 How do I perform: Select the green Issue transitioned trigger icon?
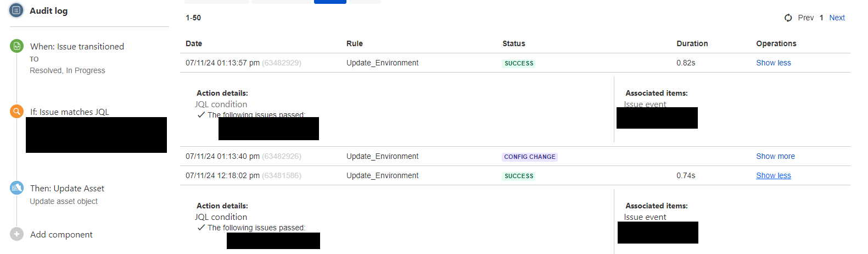pos(16,46)
